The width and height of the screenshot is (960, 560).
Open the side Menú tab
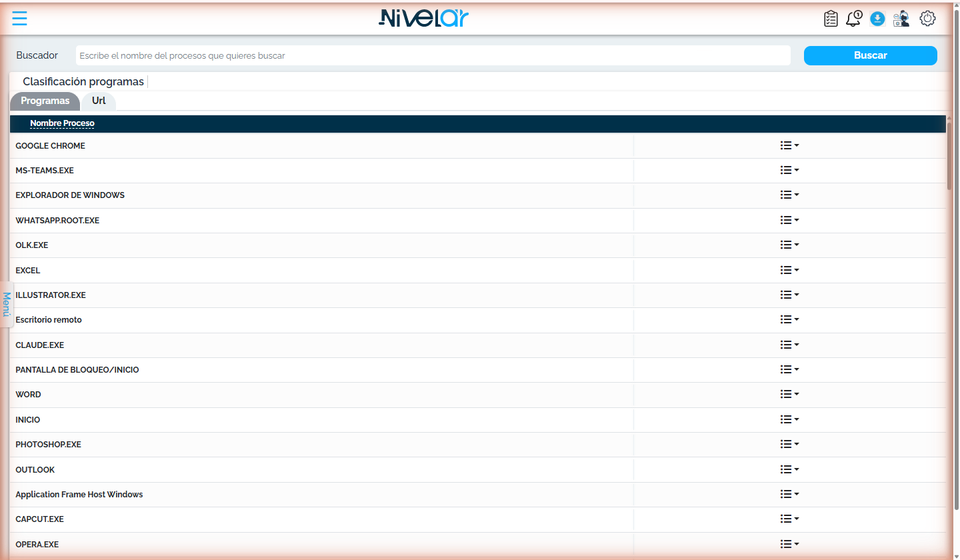[6, 304]
